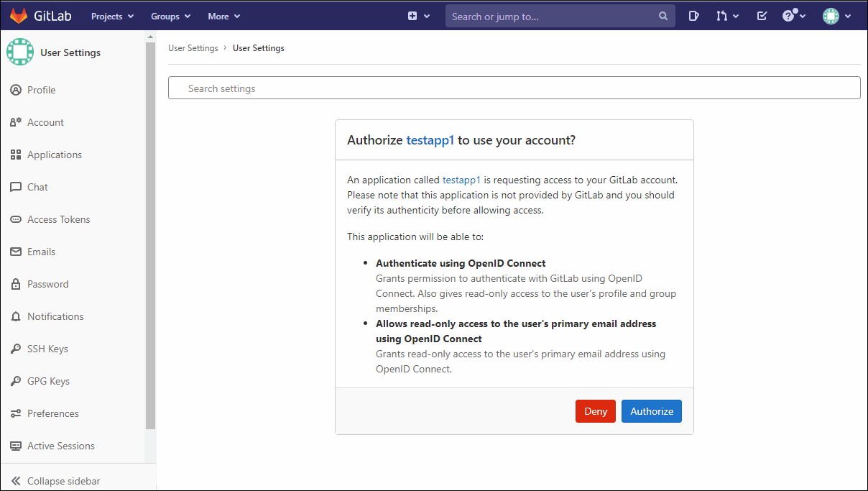
Task: Click the first User Settings breadcrumb
Action: (x=193, y=48)
